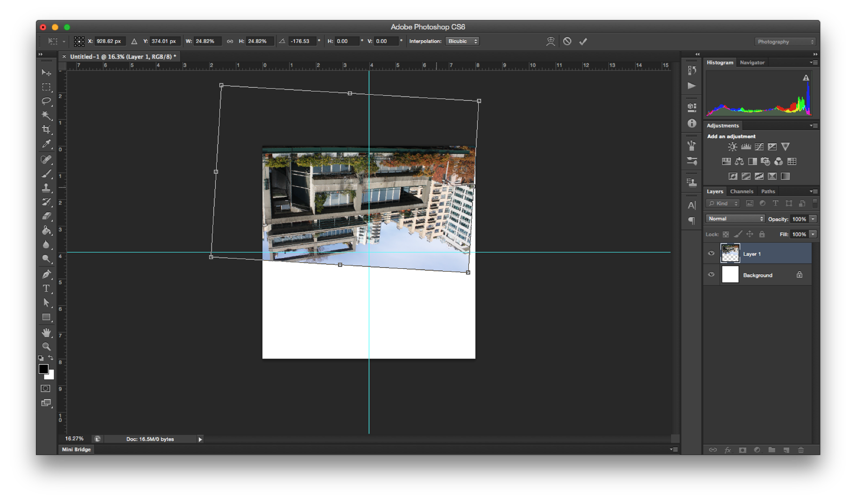
Task: Select the Lasso tool
Action: (x=46, y=101)
